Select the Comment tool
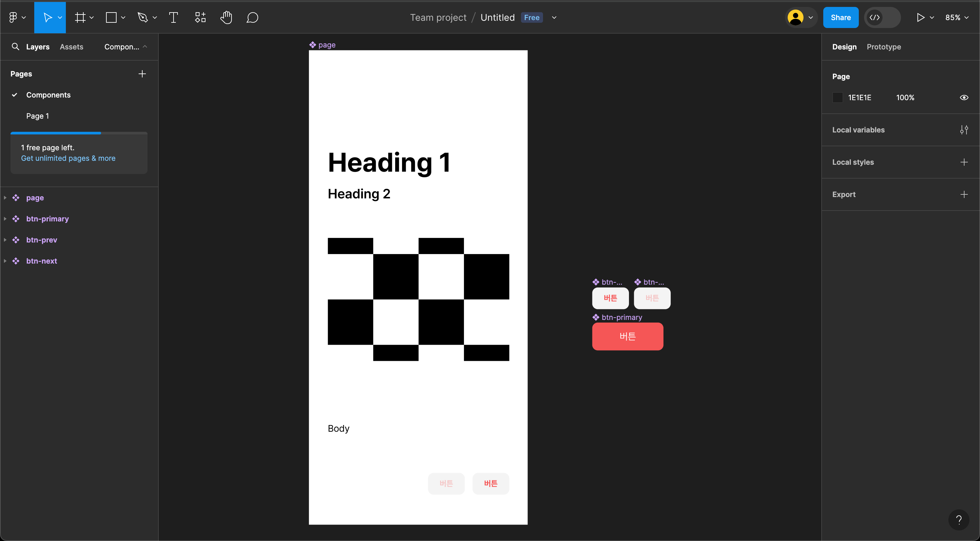 pos(252,17)
